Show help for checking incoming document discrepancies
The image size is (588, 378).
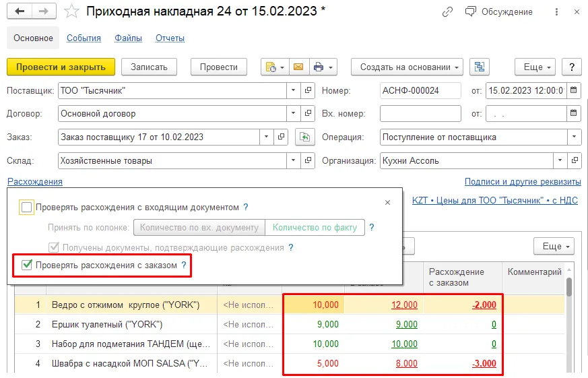tap(246, 207)
